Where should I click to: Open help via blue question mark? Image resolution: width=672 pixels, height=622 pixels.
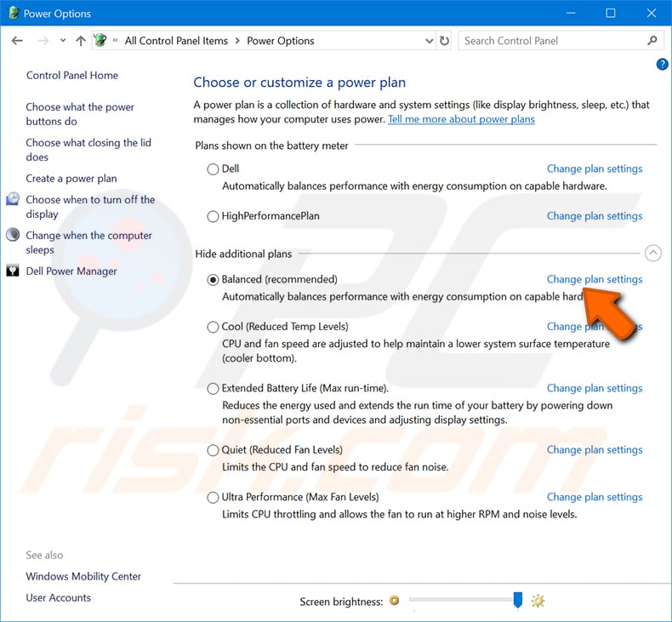coord(662,65)
